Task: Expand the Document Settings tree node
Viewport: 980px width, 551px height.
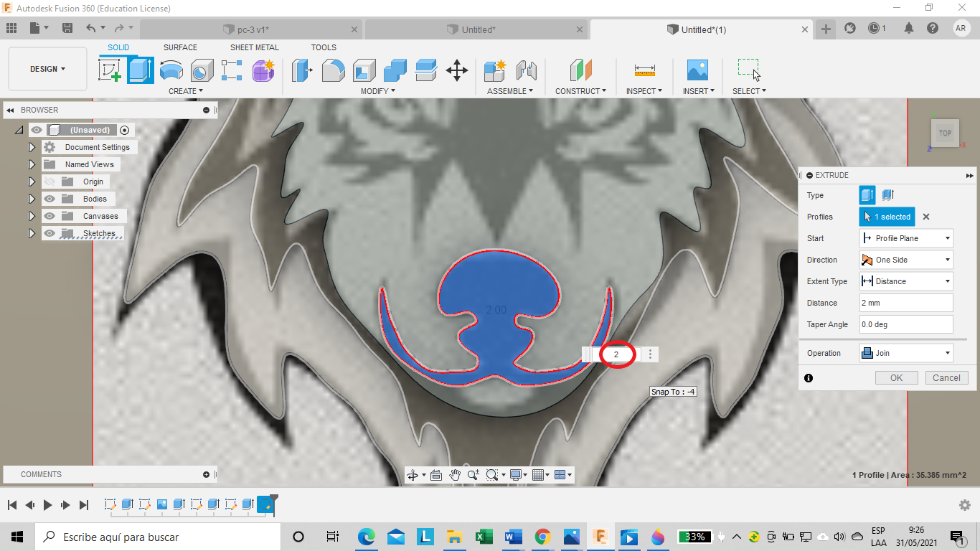Action: point(32,147)
